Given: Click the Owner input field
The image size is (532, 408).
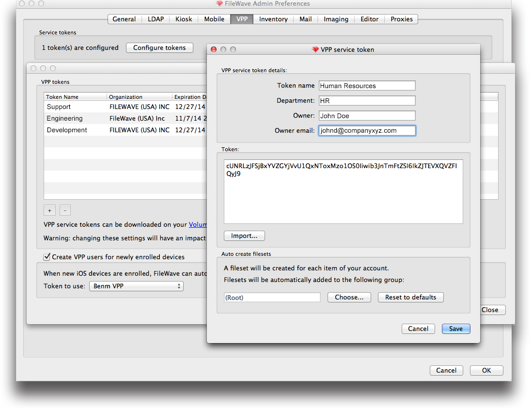Looking at the screenshot, I should pyautogui.click(x=367, y=116).
